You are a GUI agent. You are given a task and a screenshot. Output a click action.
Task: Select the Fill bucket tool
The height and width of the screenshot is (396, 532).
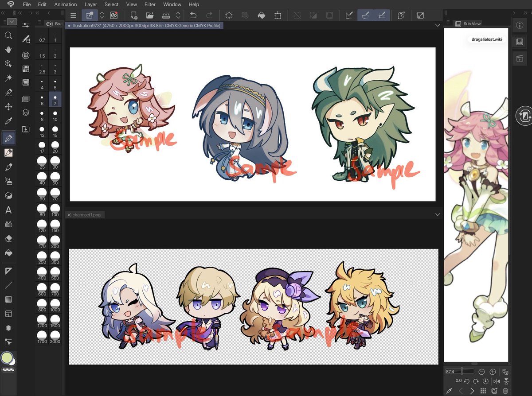(x=8, y=253)
